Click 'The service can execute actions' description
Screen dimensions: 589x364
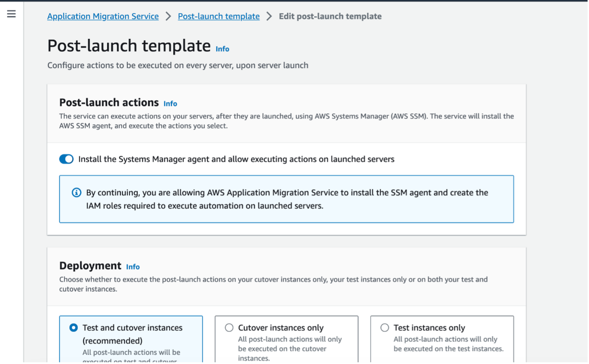pyautogui.click(x=286, y=121)
